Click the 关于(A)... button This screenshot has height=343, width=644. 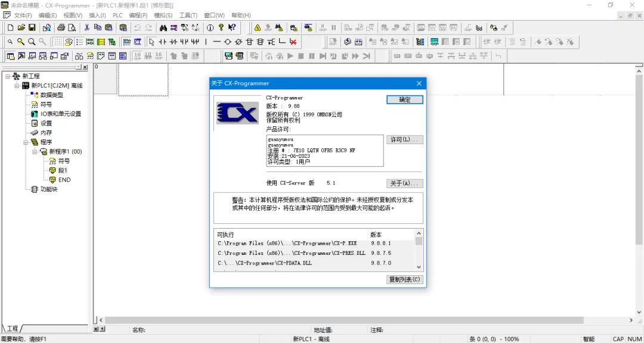[x=404, y=183]
